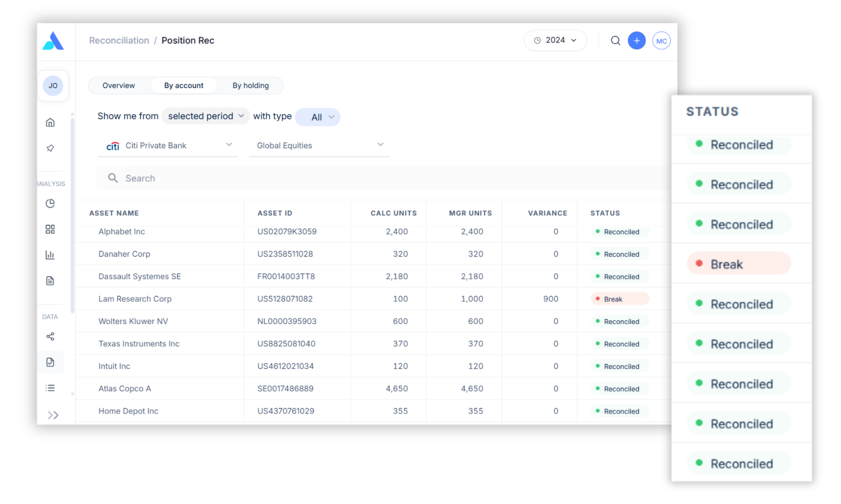Open the pie chart analysis icon
841x504 pixels.
pyautogui.click(x=50, y=203)
